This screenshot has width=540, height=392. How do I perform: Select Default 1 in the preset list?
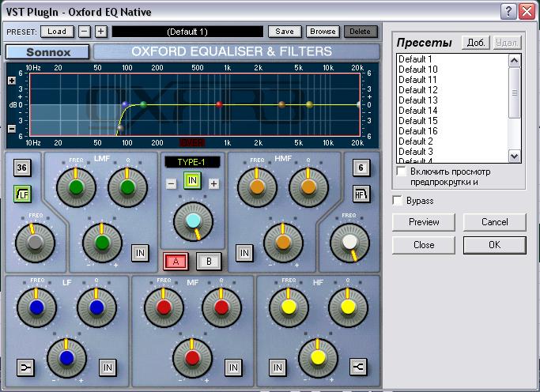pos(452,59)
